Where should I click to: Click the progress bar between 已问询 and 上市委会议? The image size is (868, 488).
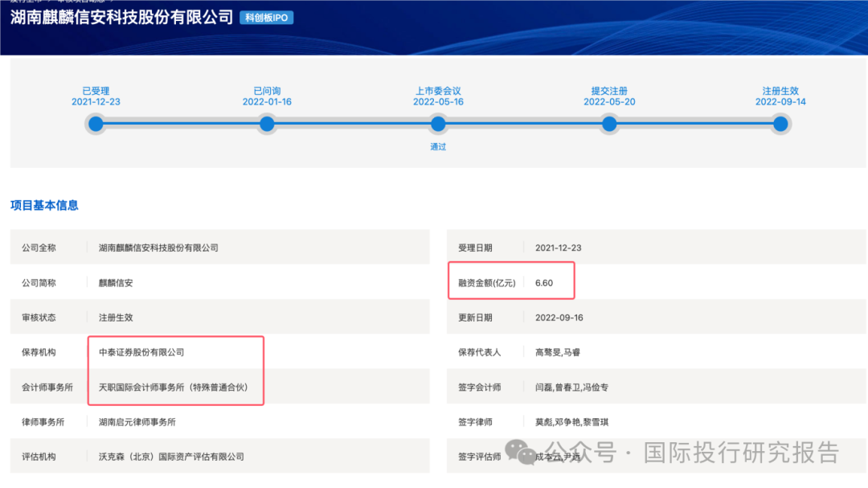352,124
